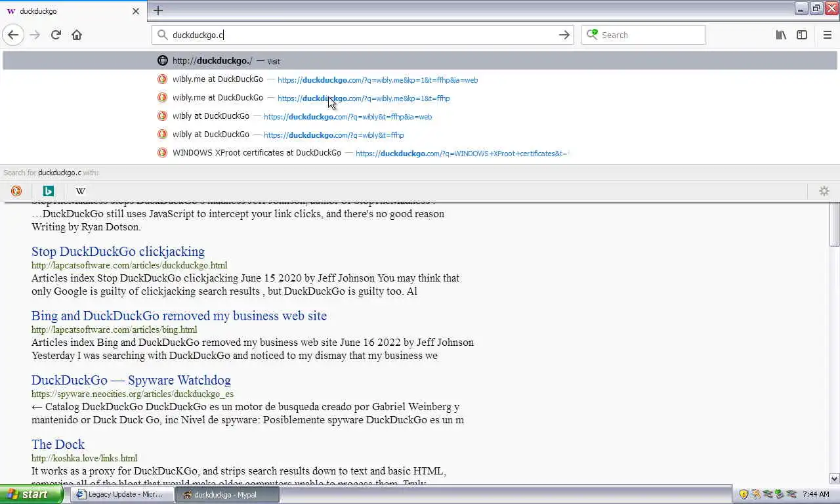Screen dimensions: 840x504
Task: Open search settings gear icon
Action: point(824,191)
